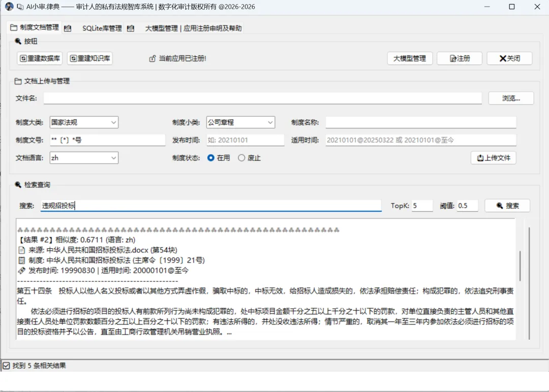This screenshot has height=392, width=549.
Task: Click the 重建知识库 button
Action: pos(90,58)
